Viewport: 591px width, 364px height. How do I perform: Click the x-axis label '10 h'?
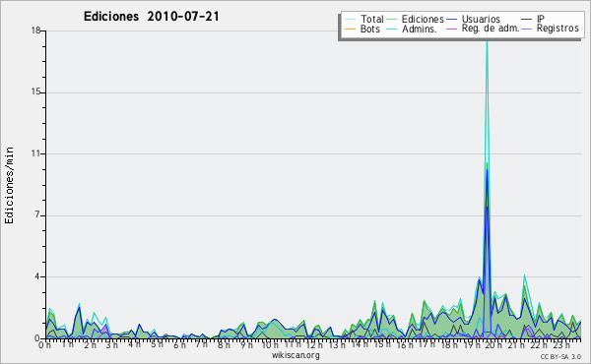270,344
